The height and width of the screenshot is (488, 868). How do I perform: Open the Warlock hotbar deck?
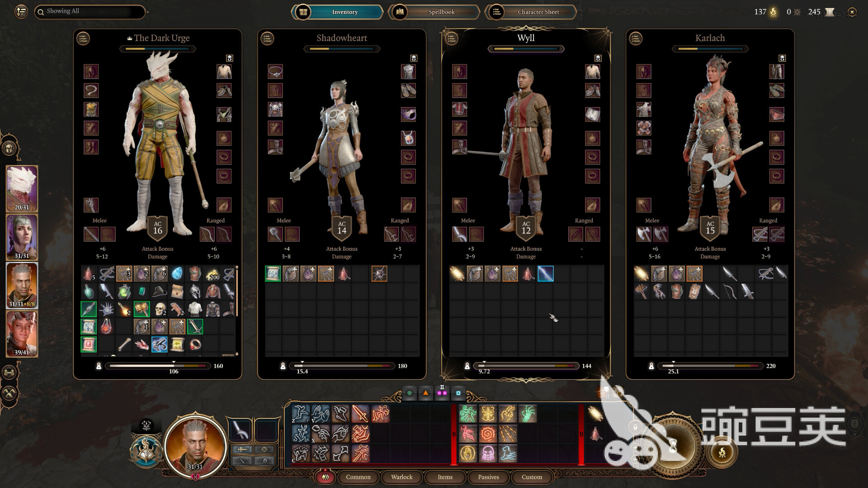401,477
